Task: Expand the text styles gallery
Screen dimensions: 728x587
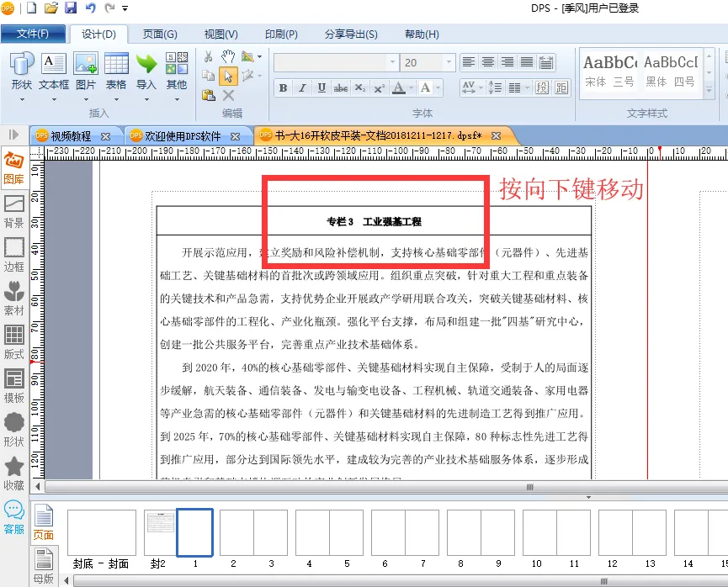Action: point(709,89)
